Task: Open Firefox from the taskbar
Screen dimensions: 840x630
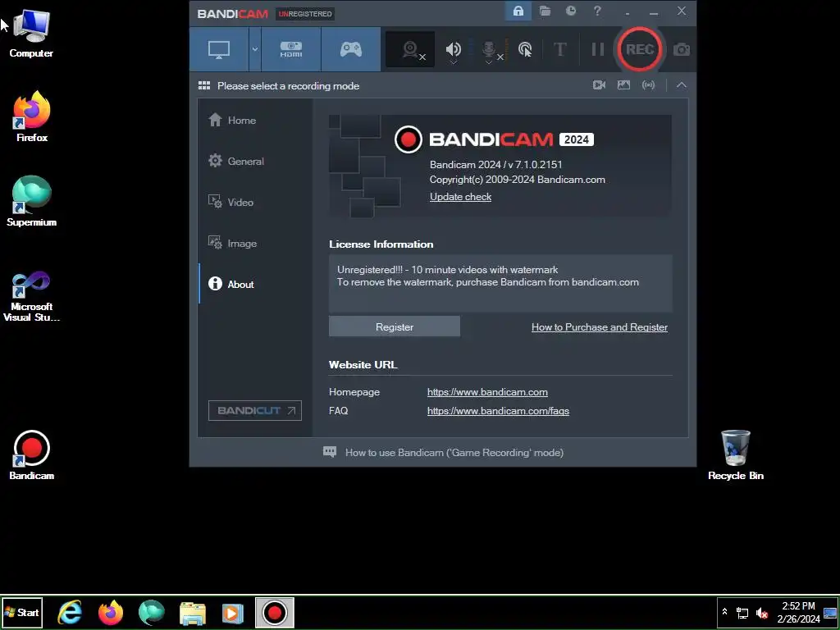Action: point(111,612)
